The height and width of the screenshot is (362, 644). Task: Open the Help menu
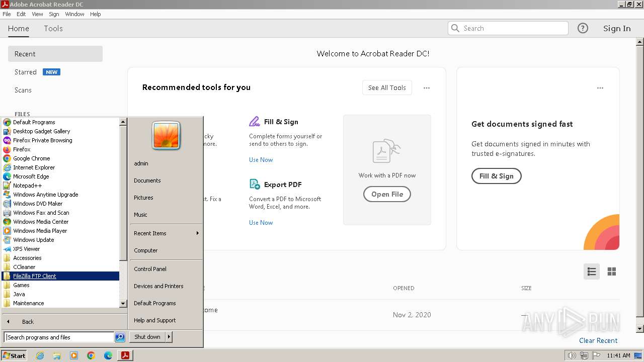96,14
